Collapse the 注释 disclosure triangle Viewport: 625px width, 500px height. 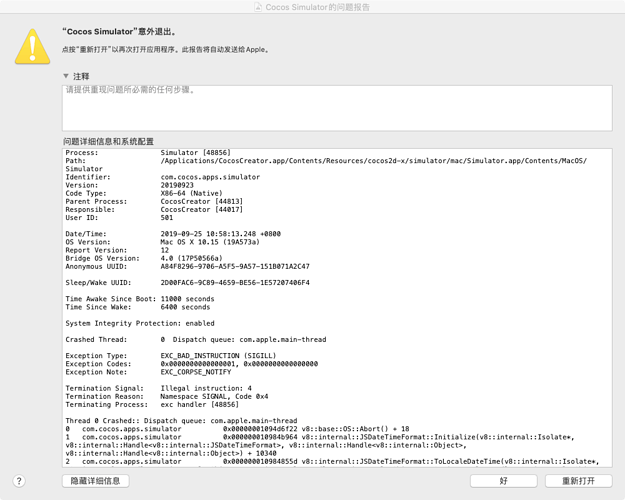pos(66,76)
